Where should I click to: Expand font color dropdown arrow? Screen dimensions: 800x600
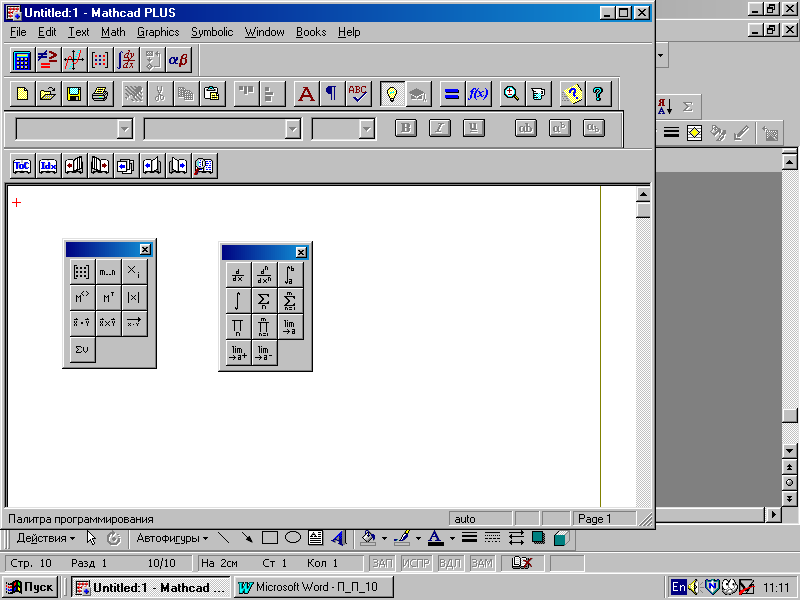click(x=452, y=538)
